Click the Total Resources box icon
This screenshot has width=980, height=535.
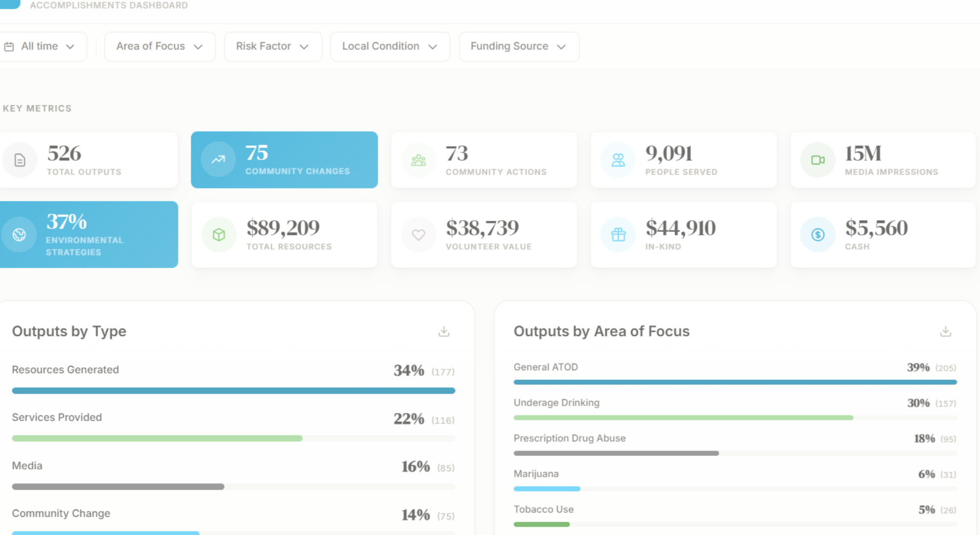point(219,235)
